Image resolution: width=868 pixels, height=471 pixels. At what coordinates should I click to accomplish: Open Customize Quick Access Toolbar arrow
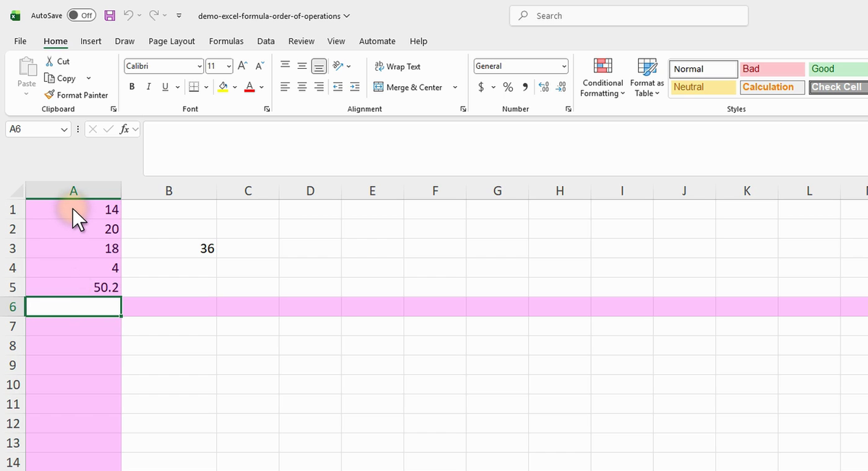pyautogui.click(x=179, y=15)
